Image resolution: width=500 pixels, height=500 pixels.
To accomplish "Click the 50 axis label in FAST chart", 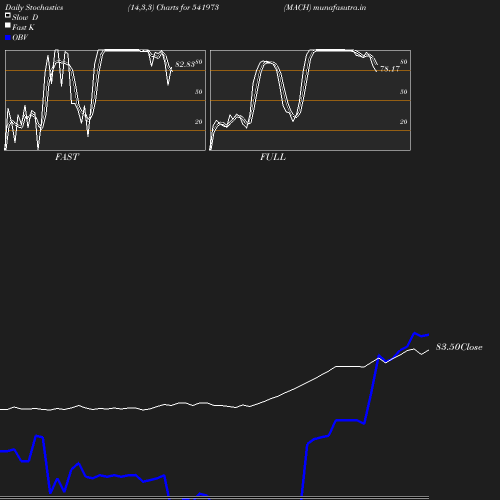I will coord(199,92).
